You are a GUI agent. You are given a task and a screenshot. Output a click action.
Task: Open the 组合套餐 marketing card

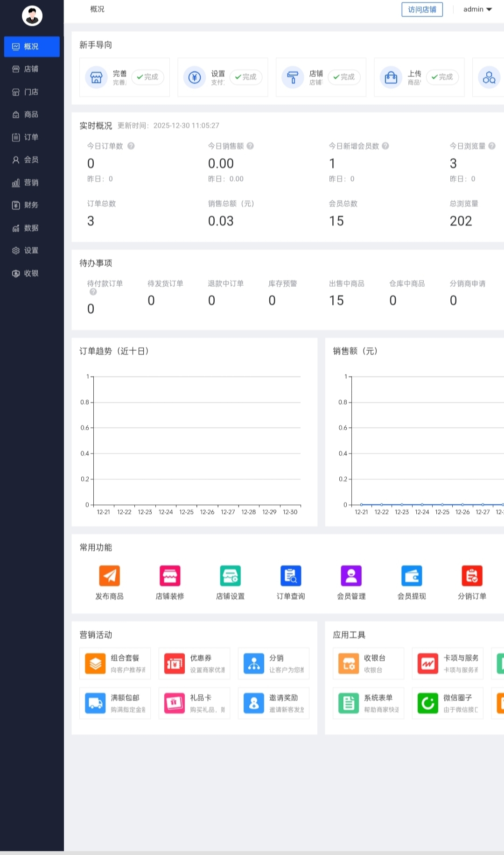115,663
